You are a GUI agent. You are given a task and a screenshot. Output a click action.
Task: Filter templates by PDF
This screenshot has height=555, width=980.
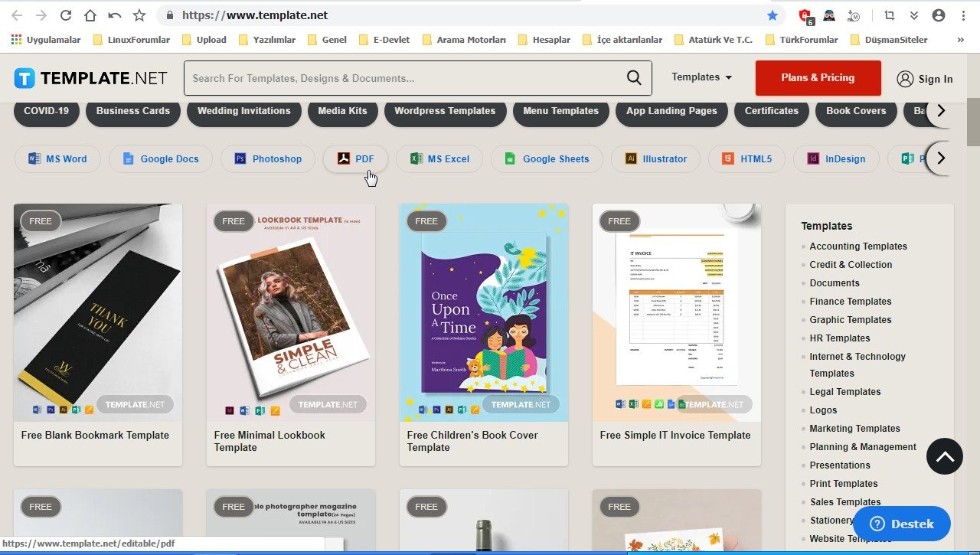point(356,159)
